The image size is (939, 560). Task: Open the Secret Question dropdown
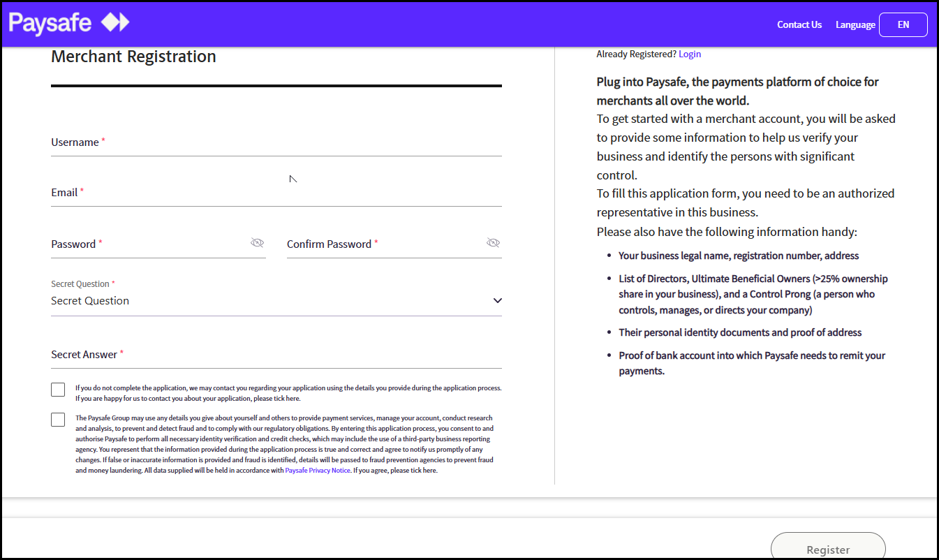[x=276, y=301]
